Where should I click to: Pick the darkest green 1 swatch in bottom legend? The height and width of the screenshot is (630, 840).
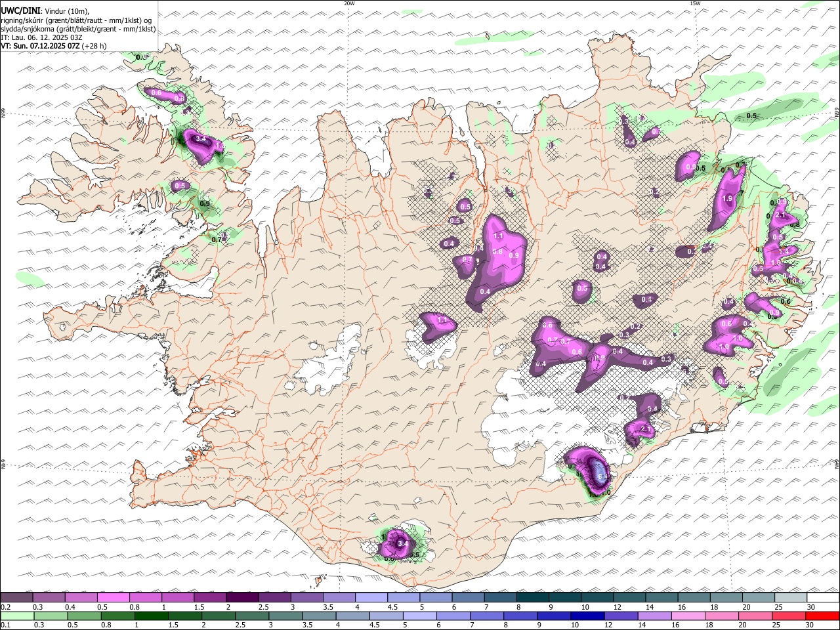point(151,616)
